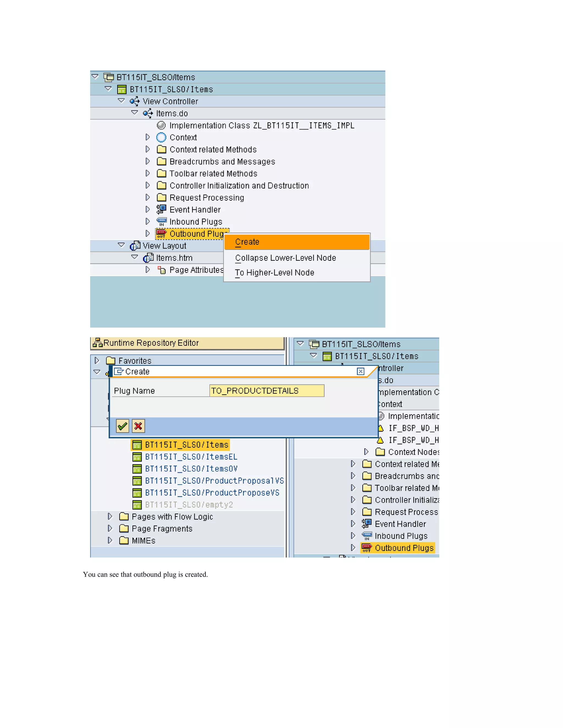The height and width of the screenshot is (728, 563).
Task: Click the blue Context circle icon
Action: click(161, 137)
